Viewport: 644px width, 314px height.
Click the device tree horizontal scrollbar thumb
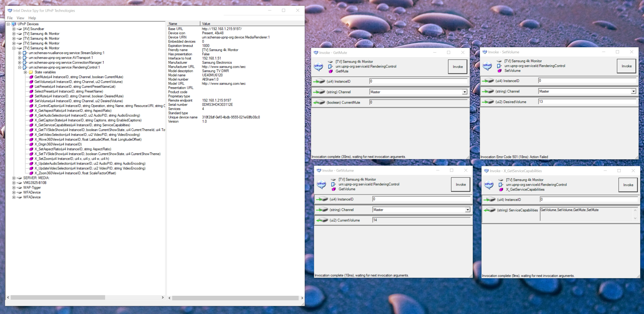click(58, 298)
